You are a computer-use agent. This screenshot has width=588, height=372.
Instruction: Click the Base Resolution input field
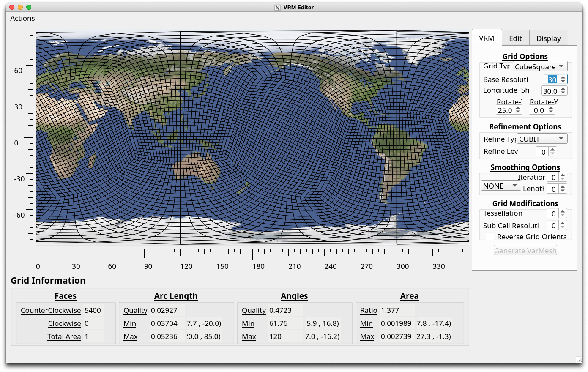[x=552, y=79]
